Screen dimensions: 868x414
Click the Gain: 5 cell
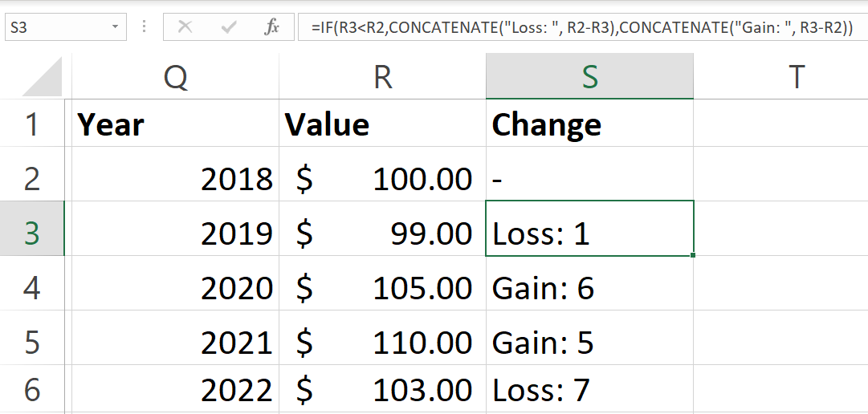point(589,337)
